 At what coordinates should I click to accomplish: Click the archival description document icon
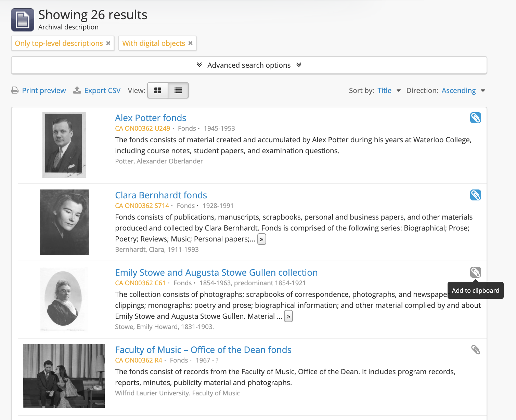coord(23,20)
